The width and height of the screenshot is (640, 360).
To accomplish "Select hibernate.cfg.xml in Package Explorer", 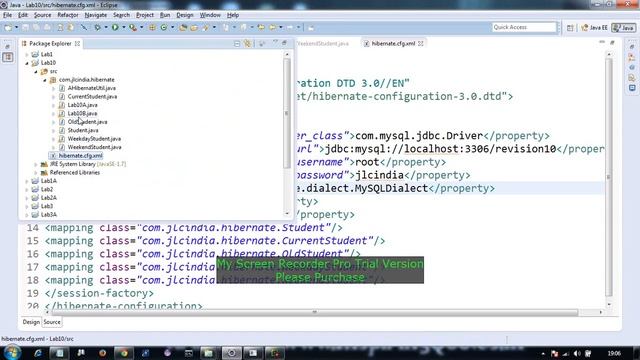I will pos(80,156).
